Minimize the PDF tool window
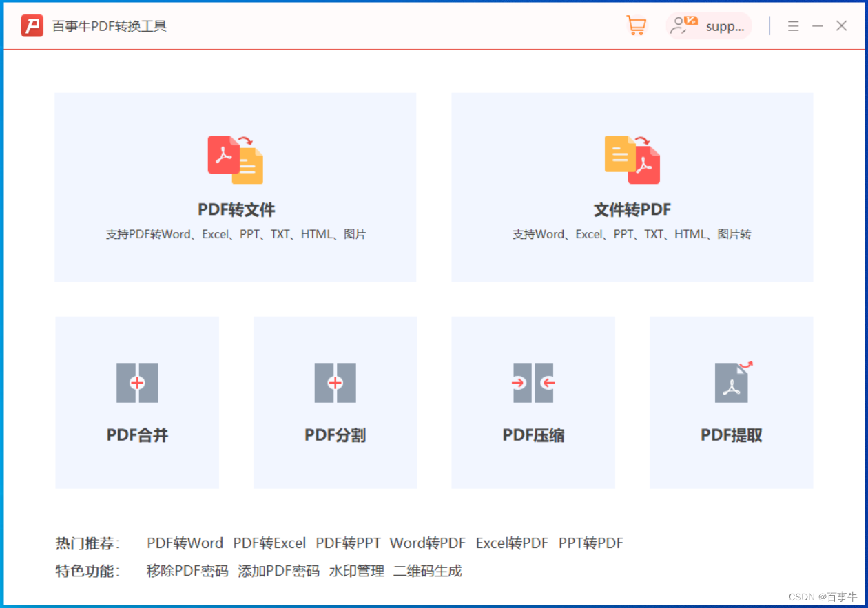Image resolution: width=868 pixels, height=608 pixels. [818, 26]
